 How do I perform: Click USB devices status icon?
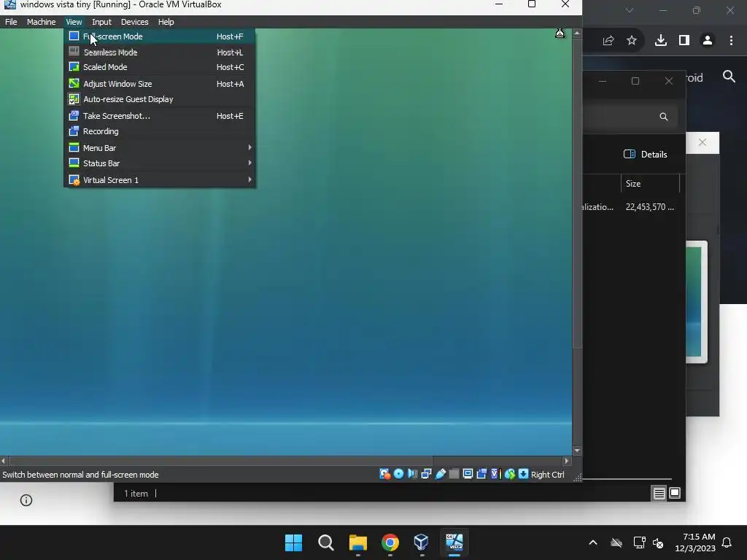coord(440,474)
